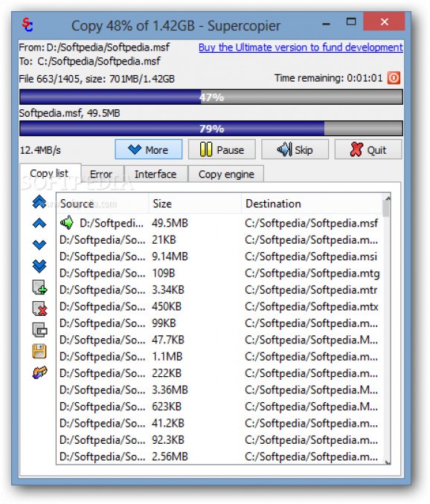Select the row with size 47.7KB
This screenshot has height=504, width=430.
point(219,340)
